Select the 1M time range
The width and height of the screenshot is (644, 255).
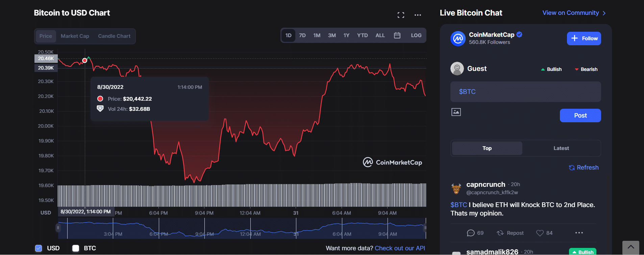[317, 35]
